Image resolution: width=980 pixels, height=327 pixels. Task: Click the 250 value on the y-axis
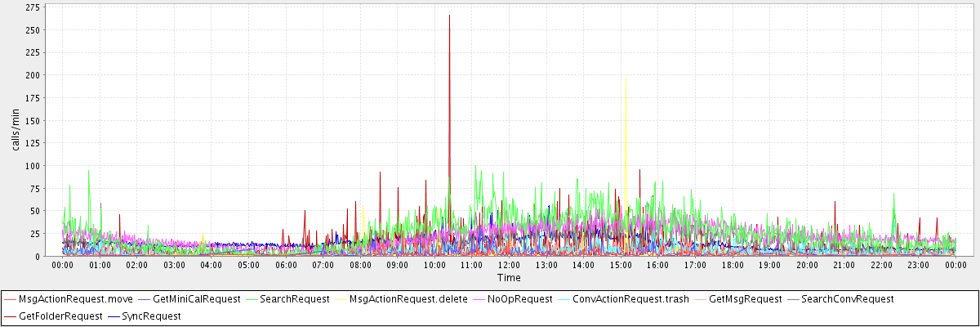click(x=33, y=29)
